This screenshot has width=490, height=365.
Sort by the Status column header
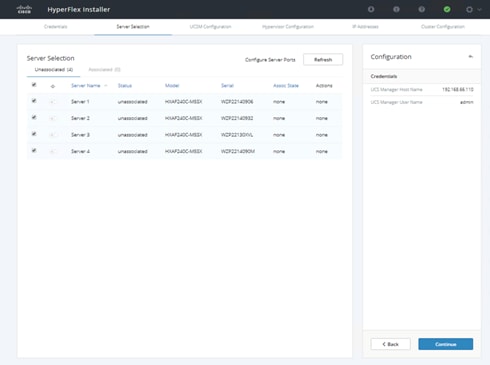[125, 86]
